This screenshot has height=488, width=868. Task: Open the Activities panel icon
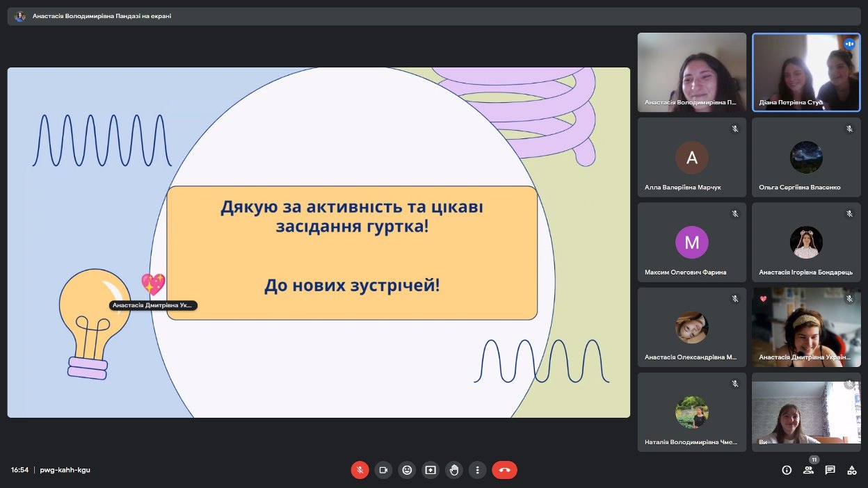click(x=851, y=470)
